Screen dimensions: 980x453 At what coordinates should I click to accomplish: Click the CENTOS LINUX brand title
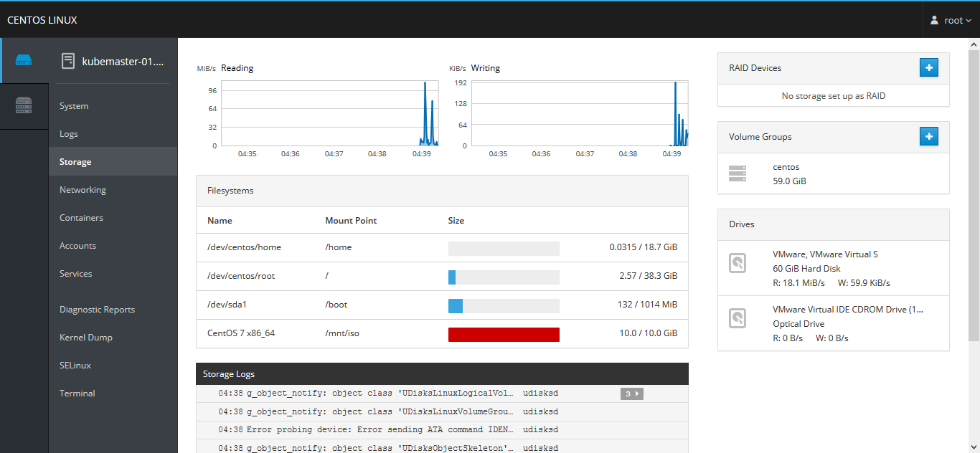(42, 20)
